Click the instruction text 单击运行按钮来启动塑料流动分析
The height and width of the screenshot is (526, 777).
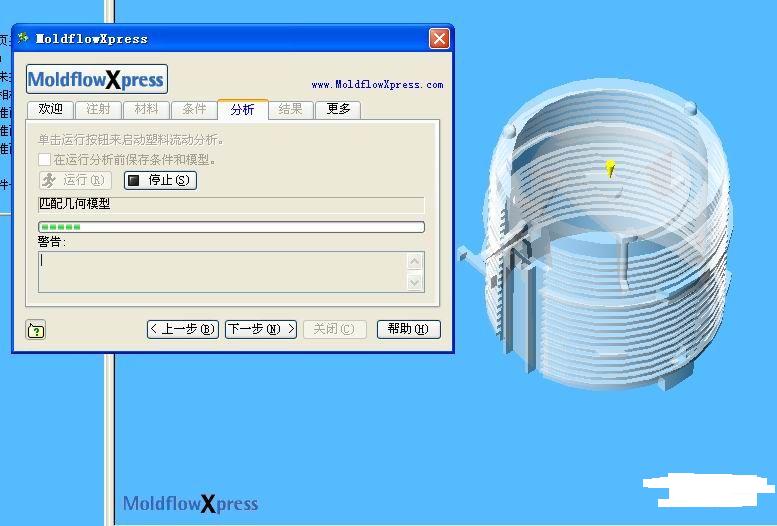[131, 140]
